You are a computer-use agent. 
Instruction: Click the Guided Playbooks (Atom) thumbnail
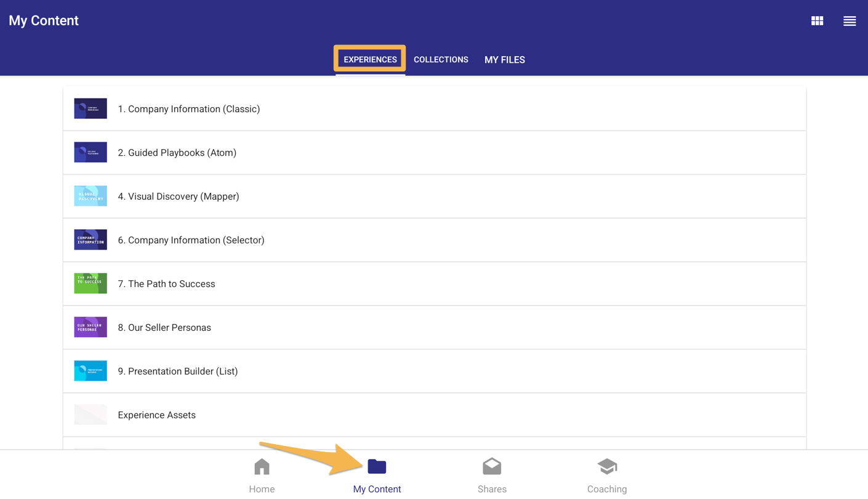tap(90, 153)
